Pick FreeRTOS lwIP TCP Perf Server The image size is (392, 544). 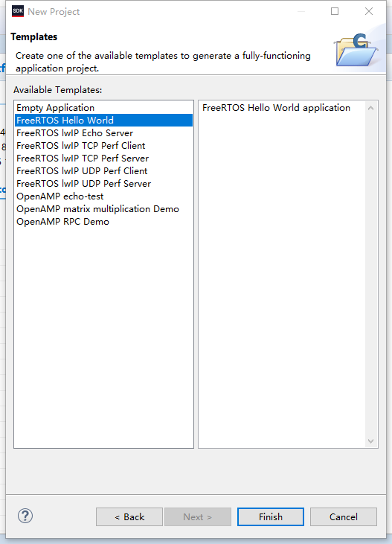coord(103,159)
